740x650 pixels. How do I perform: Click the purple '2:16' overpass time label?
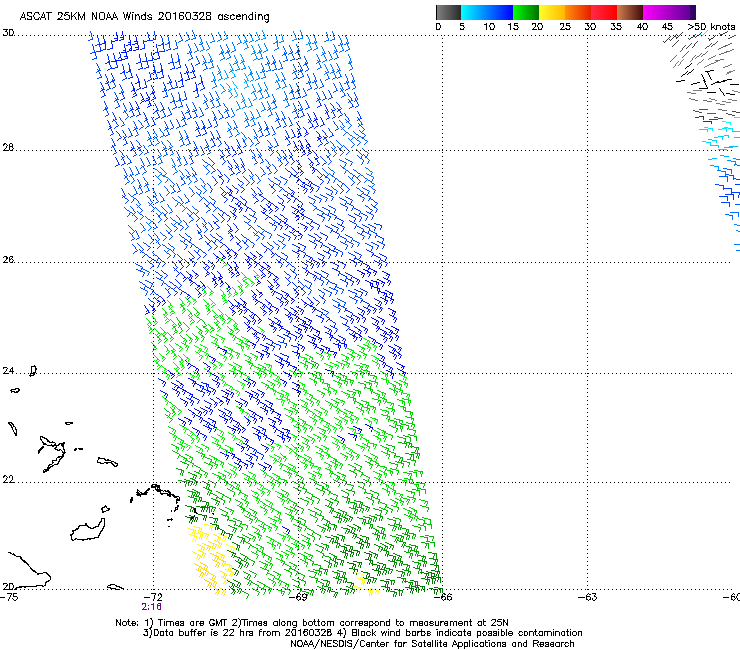(x=151, y=607)
